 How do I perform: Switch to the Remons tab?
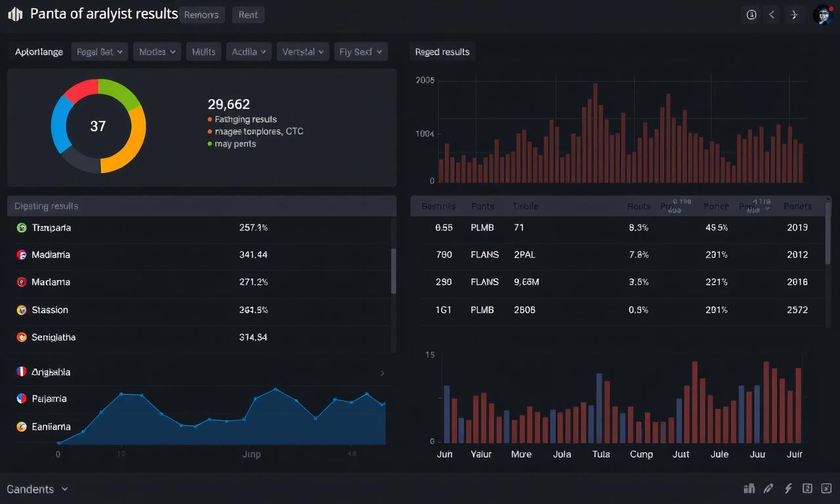[x=201, y=15]
